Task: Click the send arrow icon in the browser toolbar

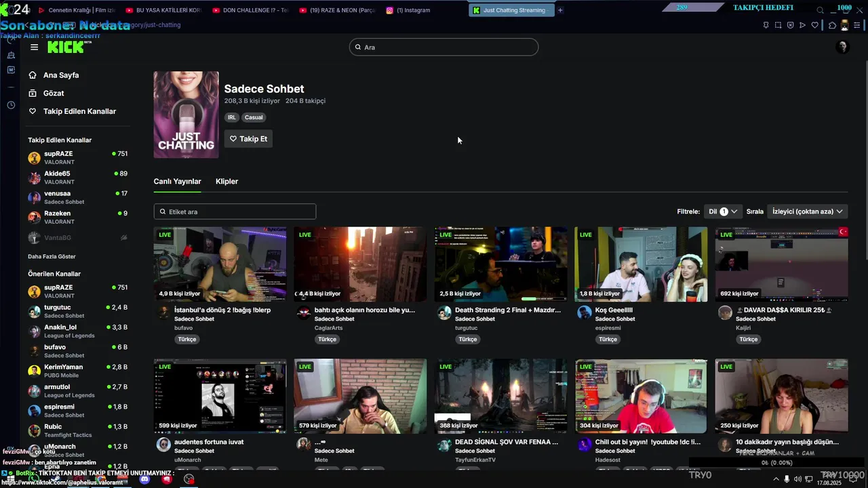Action: coord(802,25)
